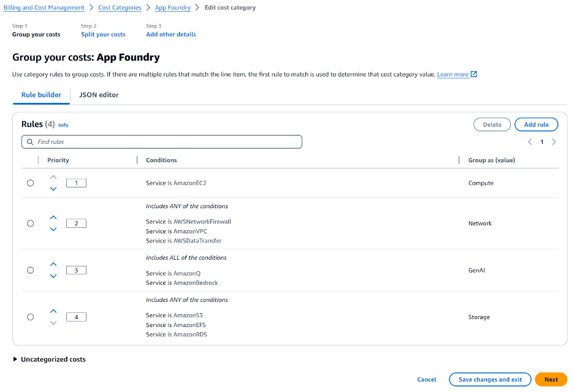Lower the Compute rule priority with down arrow

53,189
